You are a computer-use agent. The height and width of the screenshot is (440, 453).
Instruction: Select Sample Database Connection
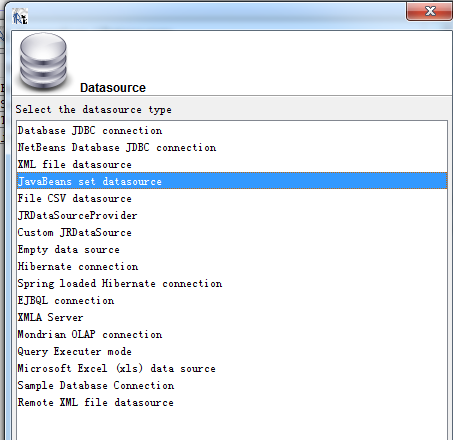[232, 386]
